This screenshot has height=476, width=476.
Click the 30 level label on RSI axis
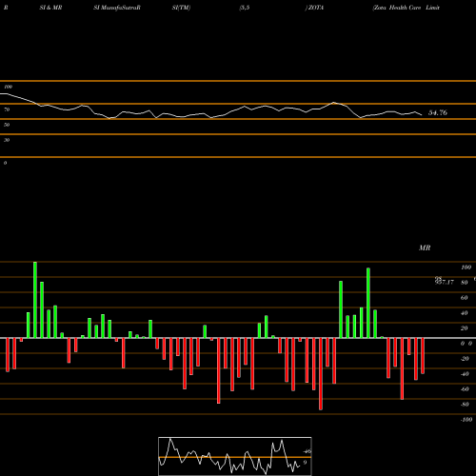7,140
